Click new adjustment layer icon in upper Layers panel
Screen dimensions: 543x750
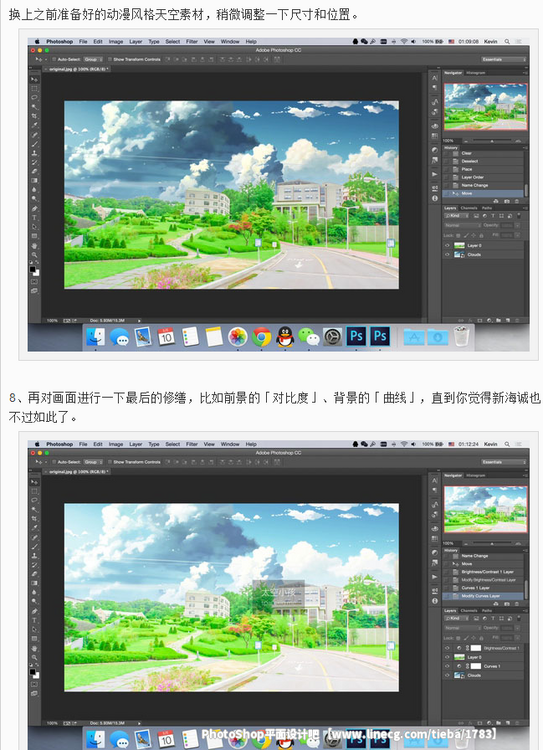click(x=489, y=320)
